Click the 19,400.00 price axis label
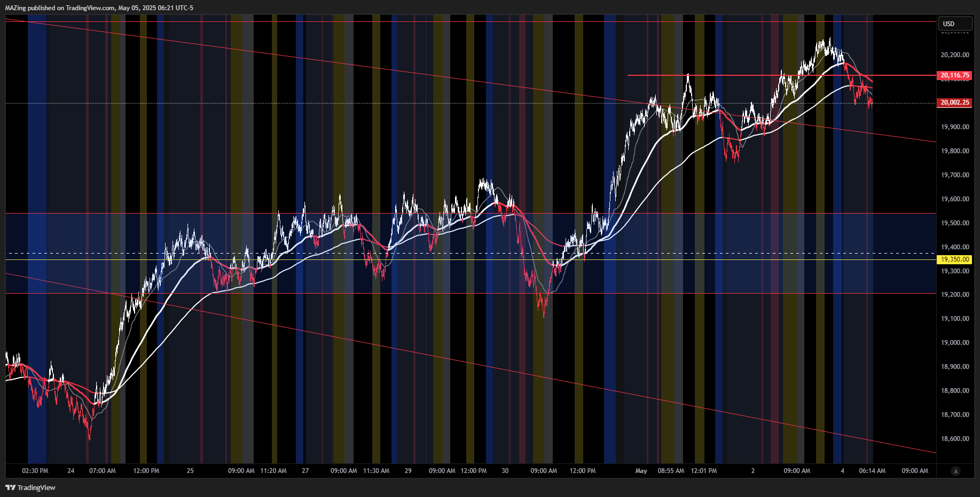The width and height of the screenshot is (980, 497). pos(955,247)
